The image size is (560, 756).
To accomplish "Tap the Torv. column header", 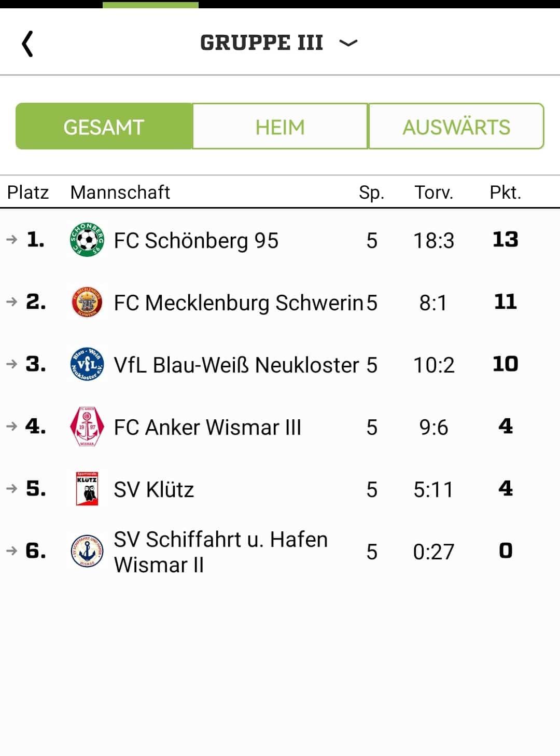I will coord(434,193).
